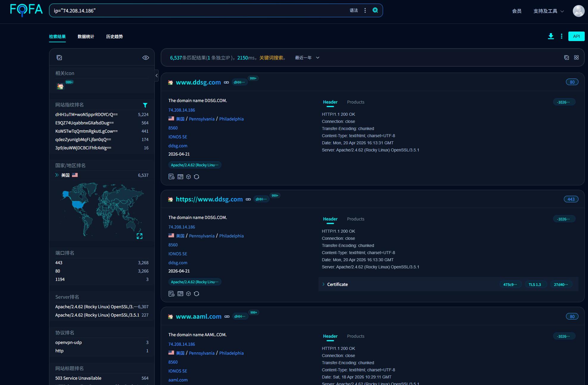Click the US flag in country ranking
The width and height of the screenshot is (588, 385).
75,175
